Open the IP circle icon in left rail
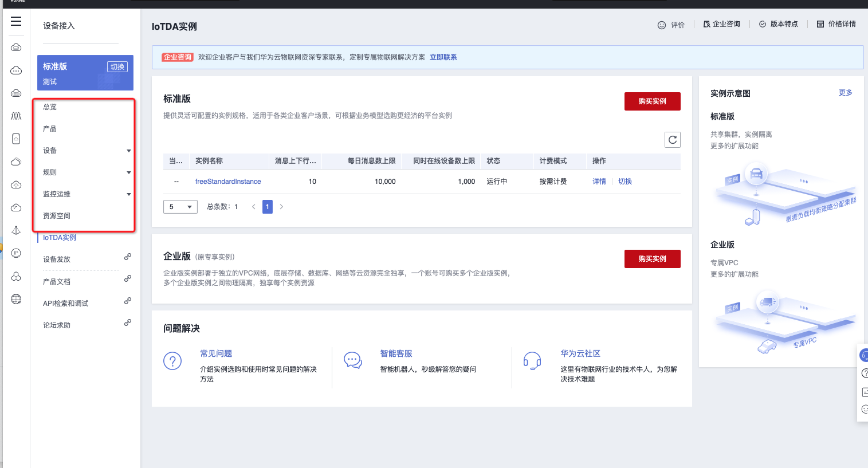The height and width of the screenshot is (468, 868). click(x=16, y=253)
